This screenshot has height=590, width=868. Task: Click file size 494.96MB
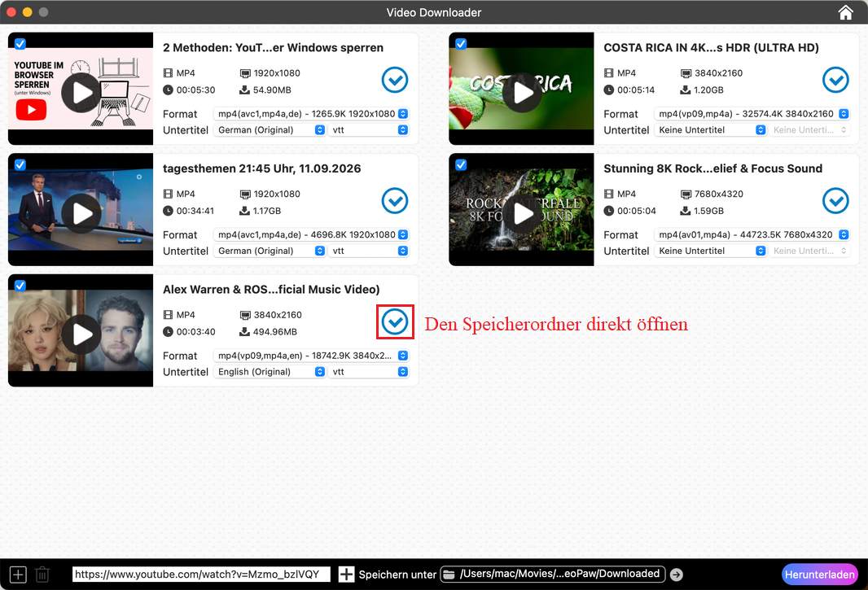(x=275, y=332)
